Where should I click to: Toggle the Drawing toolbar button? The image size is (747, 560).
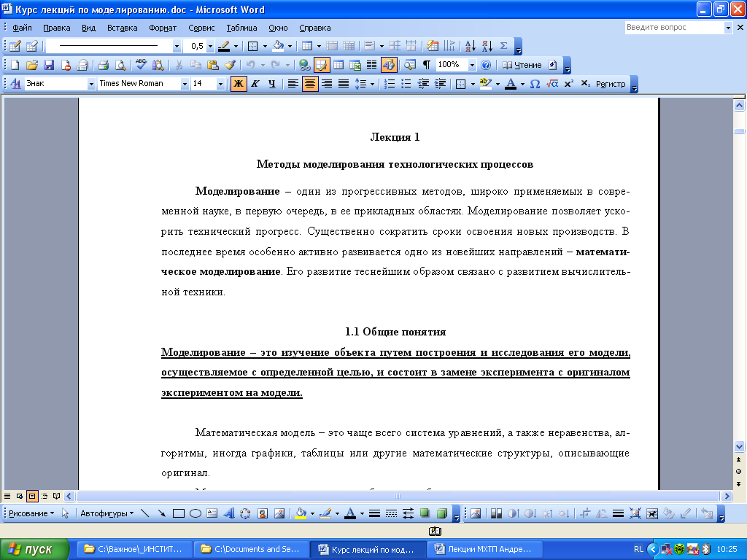[x=389, y=65]
